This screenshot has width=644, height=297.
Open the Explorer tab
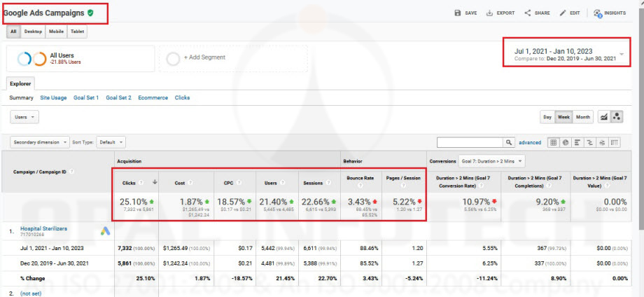(20, 83)
